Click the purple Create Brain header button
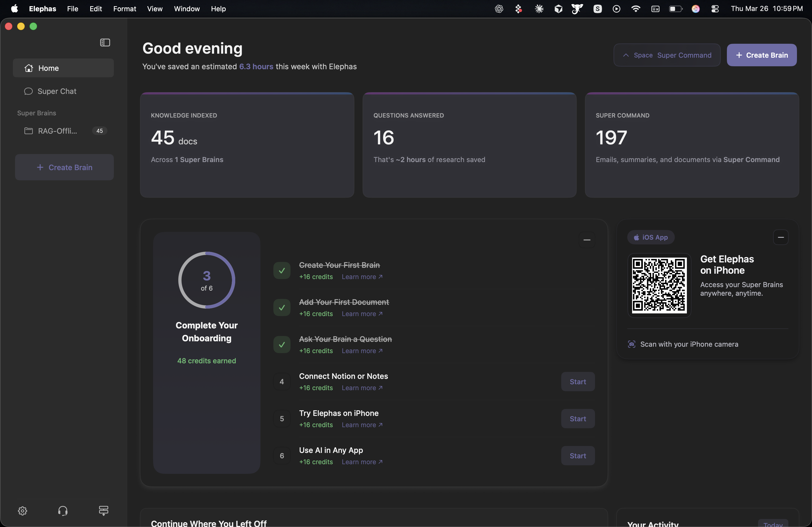Image resolution: width=812 pixels, height=527 pixels. pyautogui.click(x=762, y=55)
